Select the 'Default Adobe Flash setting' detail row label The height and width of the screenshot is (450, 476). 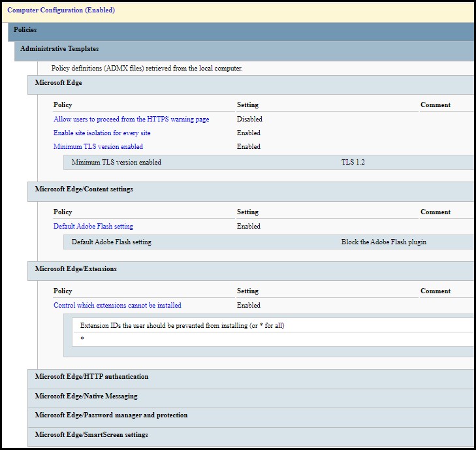pos(112,242)
